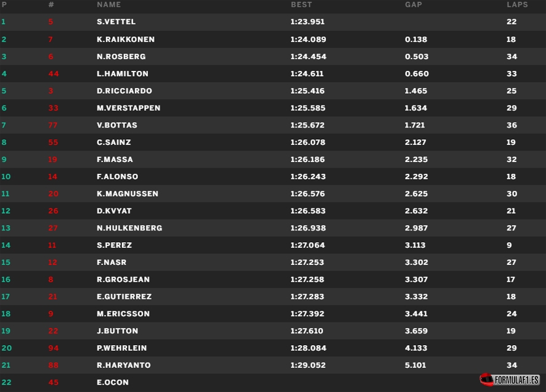
Task: Click the GAP column header
Action: 414,4
